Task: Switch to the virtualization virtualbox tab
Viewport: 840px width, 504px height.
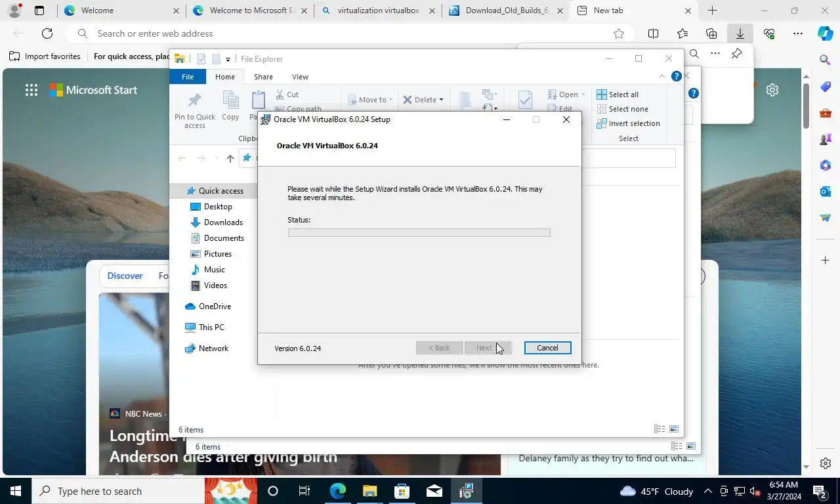Action: click(x=378, y=10)
